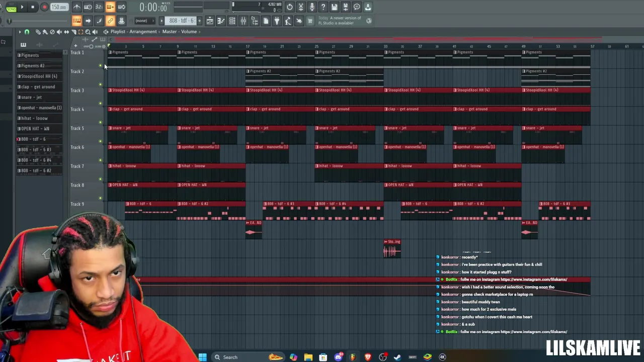
Task: Select 'hihat - looow' in picker
Action: click(39, 118)
